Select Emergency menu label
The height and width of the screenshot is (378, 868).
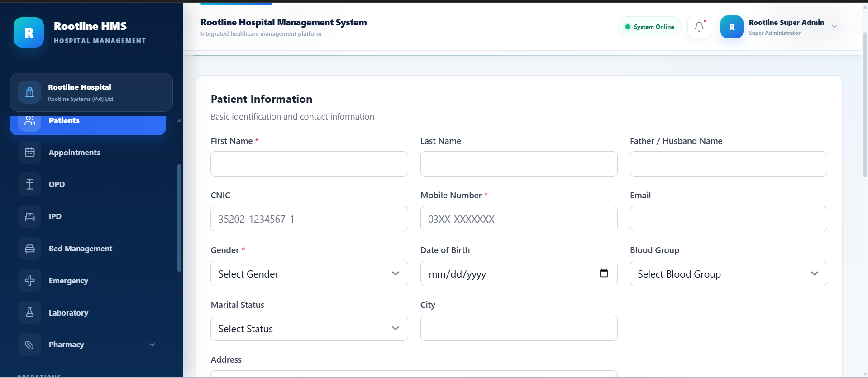[x=68, y=281]
